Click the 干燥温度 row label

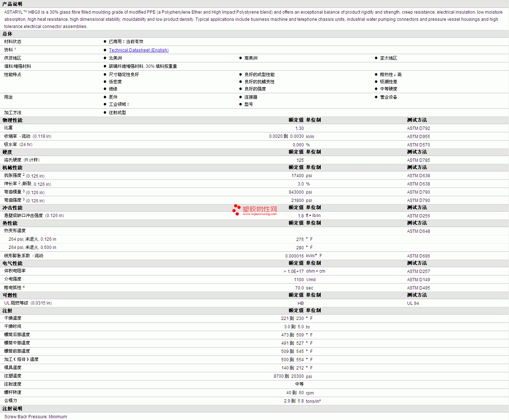pyautogui.click(x=13, y=318)
